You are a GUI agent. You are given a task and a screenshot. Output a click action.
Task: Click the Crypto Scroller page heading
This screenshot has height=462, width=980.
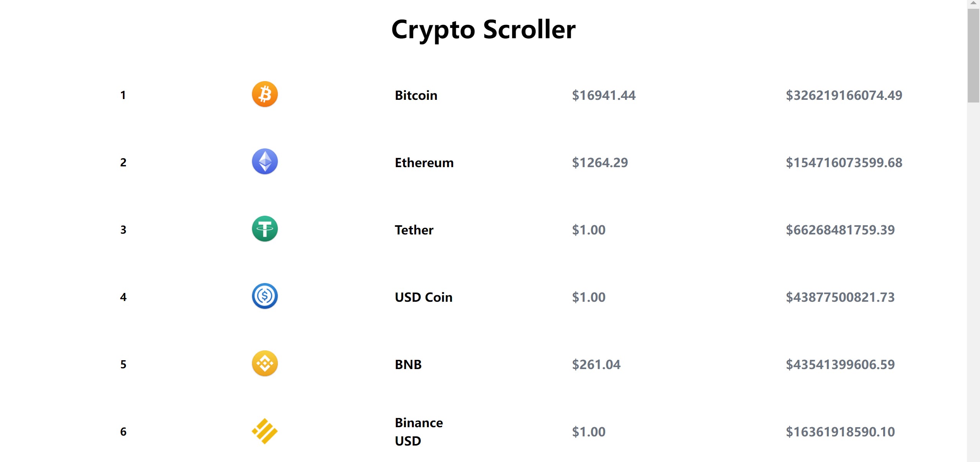[483, 29]
